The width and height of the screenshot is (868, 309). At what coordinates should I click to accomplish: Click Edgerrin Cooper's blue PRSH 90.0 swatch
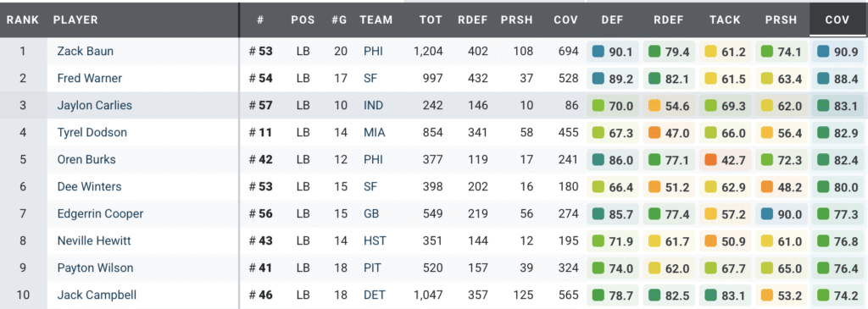[x=765, y=214]
